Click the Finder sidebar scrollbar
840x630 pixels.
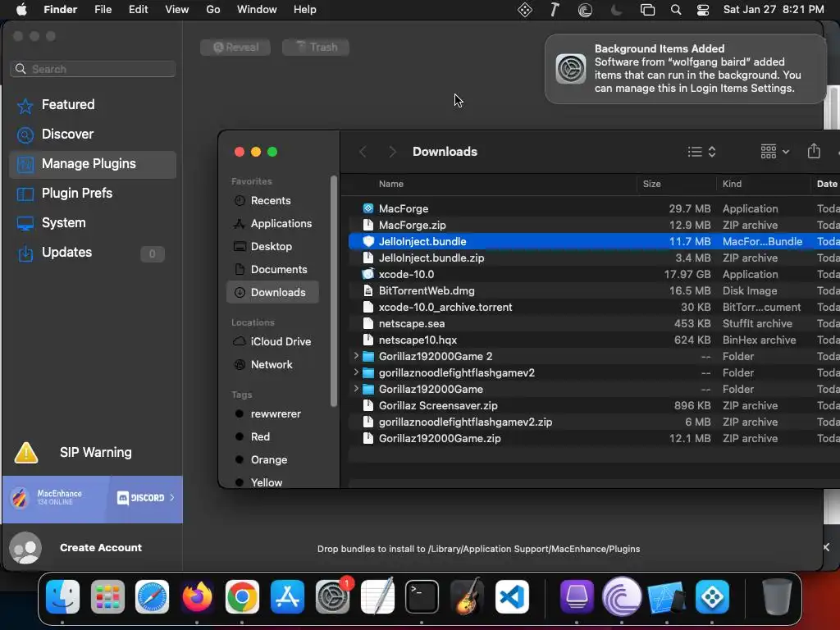pos(334,291)
